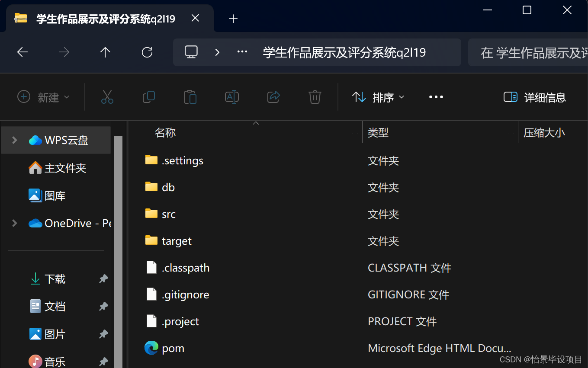This screenshot has height=368, width=588.
Task: Click the Paste clipboard icon
Action: [x=190, y=97]
